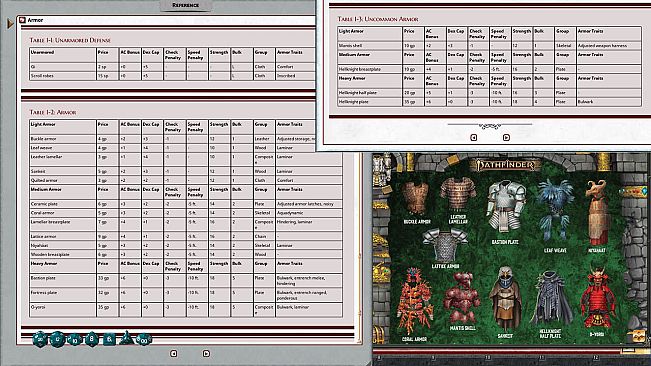The image size is (651, 366).
Task: Go to next page in Uncommon Armor window
Action: tap(506, 137)
